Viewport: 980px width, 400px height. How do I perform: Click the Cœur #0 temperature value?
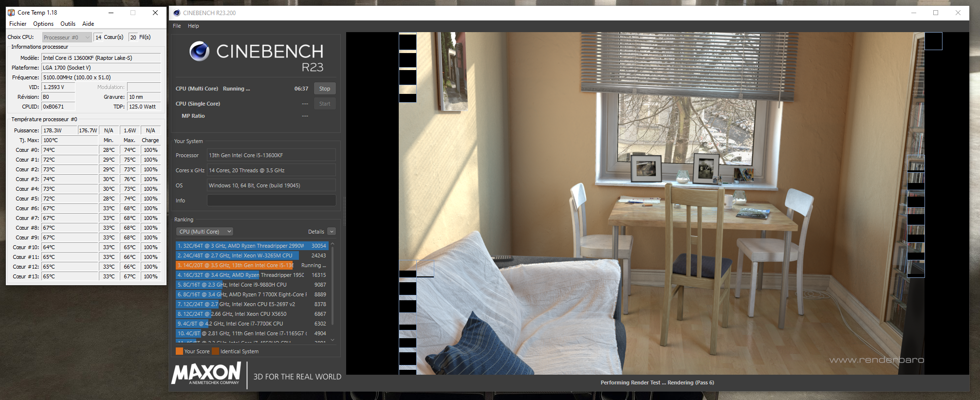(70, 150)
